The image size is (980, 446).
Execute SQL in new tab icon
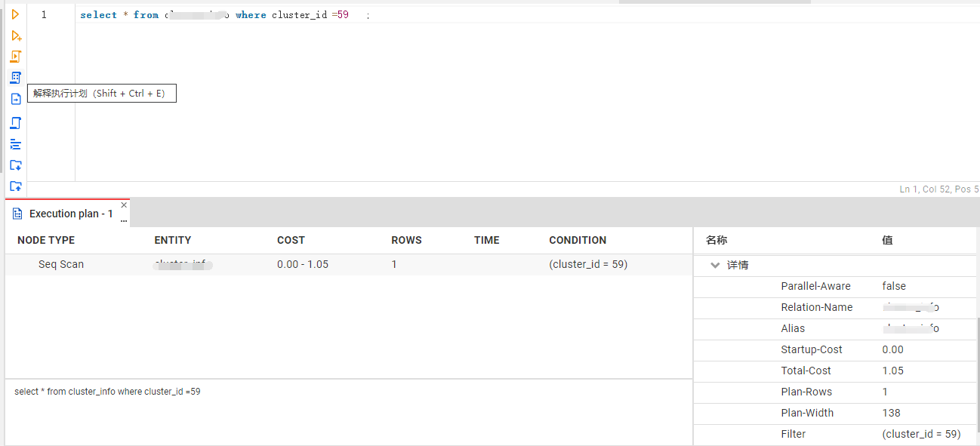coord(16,35)
